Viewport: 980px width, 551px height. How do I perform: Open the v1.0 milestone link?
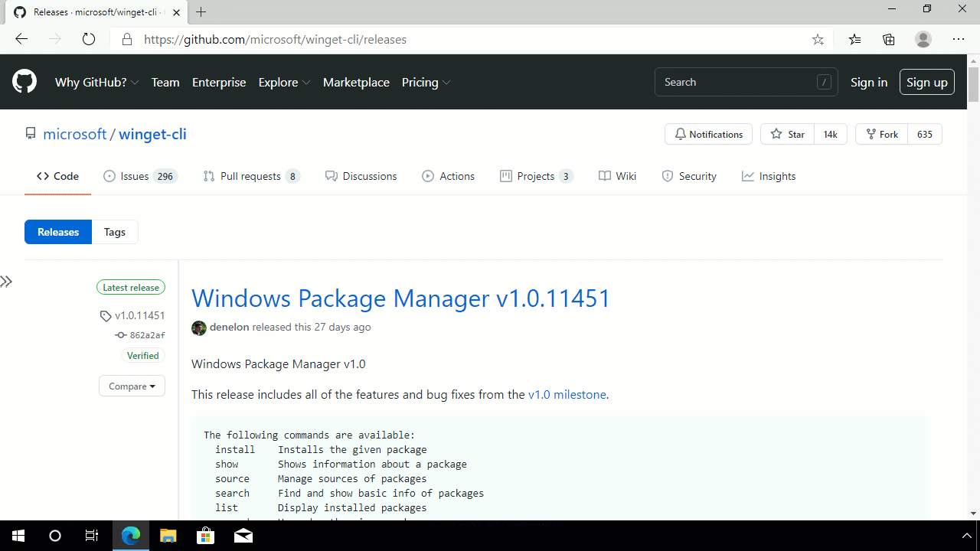pyautogui.click(x=567, y=394)
